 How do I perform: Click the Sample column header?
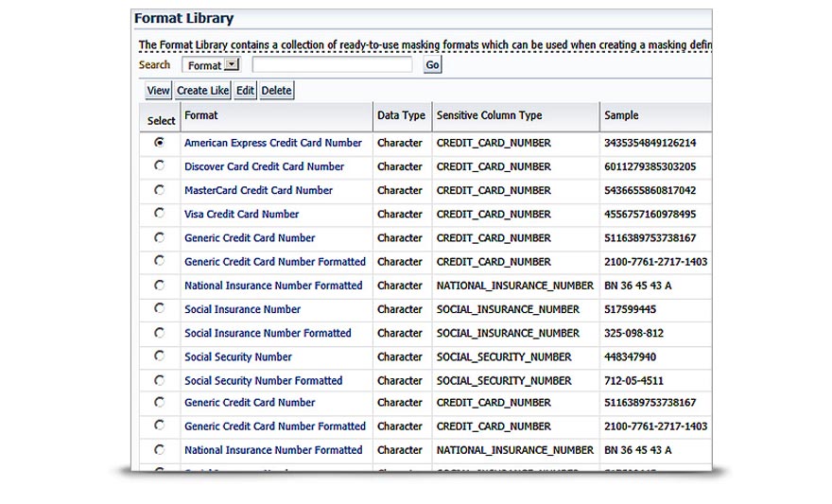point(621,115)
